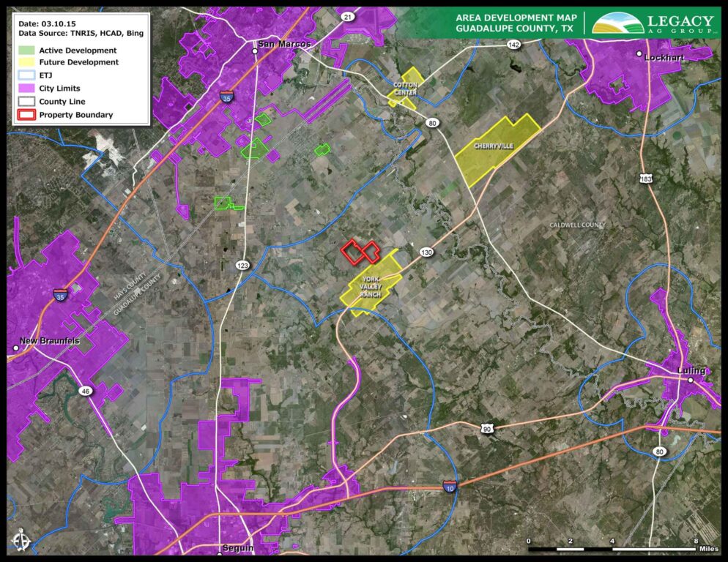Click the City Limits purple legend swatch
This screenshot has width=728, height=562.
[x=26, y=88]
